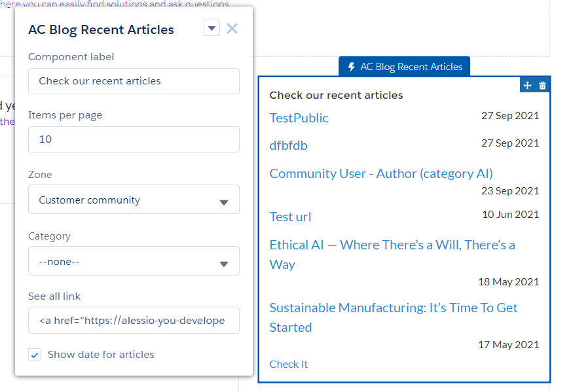The height and width of the screenshot is (392, 571).
Task: Open the Ethical AI article
Action: click(392, 245)
